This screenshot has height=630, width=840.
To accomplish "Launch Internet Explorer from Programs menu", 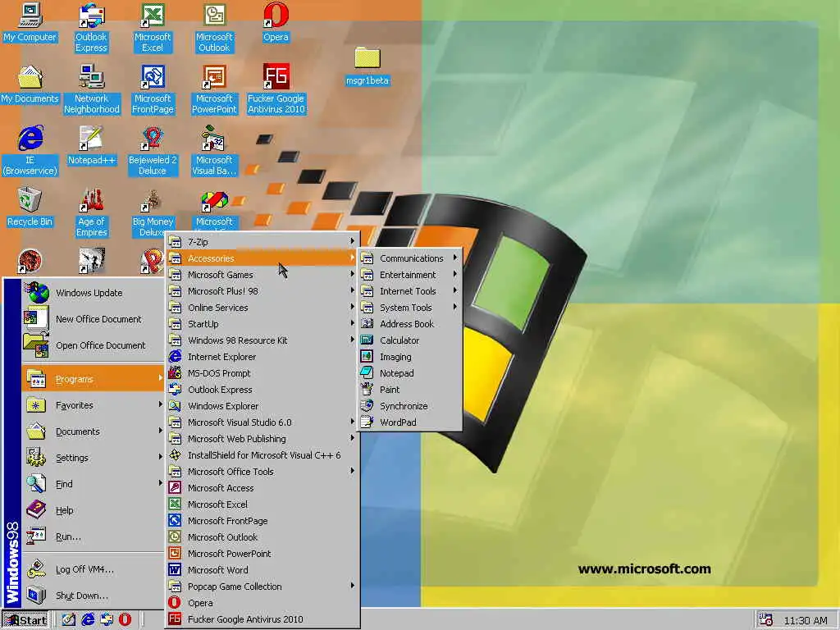I will pos(262,357).
